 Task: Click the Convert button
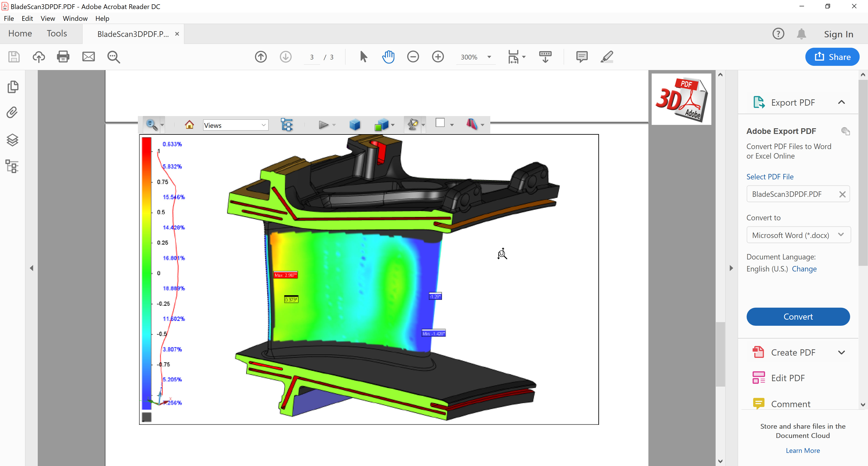point(797,317)
